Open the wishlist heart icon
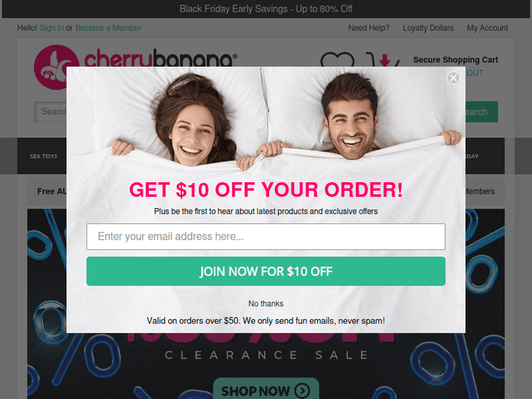Screen dimensions: 532x399 coord(337,60)
